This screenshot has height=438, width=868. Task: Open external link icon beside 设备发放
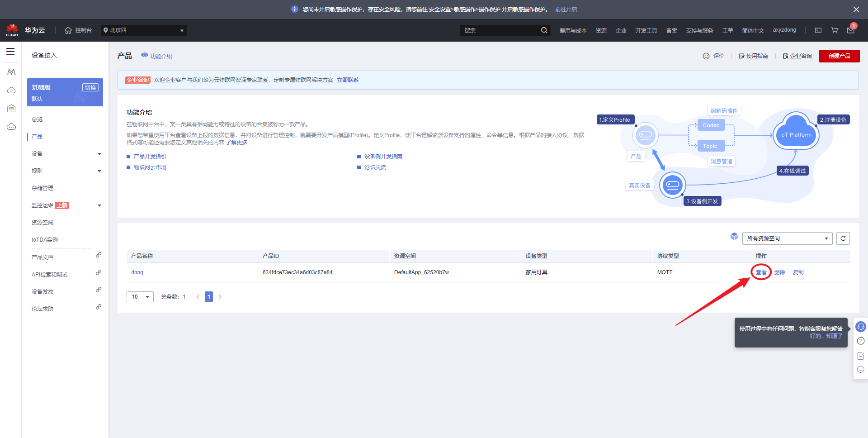point(99,290)
